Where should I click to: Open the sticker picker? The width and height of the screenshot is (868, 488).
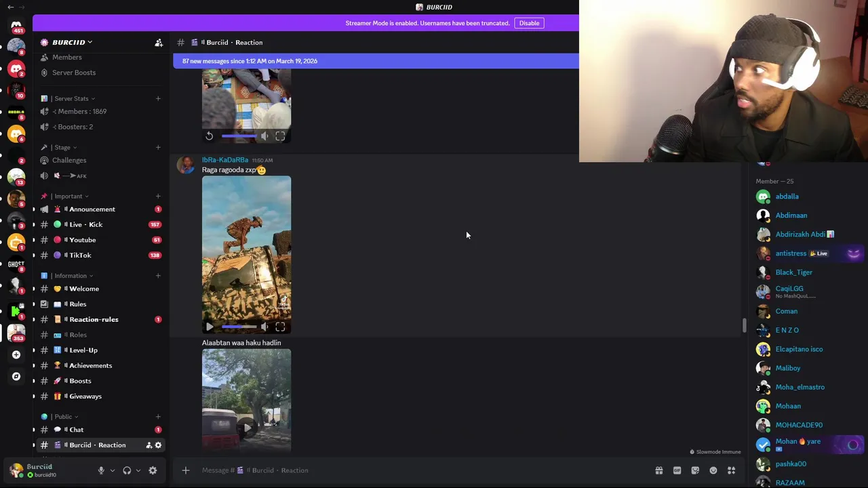point(695,470)
